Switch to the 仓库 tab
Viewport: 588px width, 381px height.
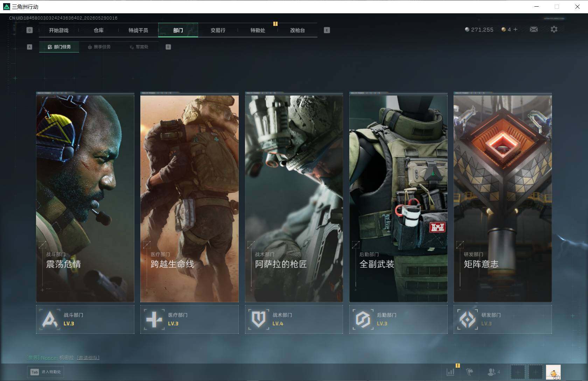pos(99,30)
